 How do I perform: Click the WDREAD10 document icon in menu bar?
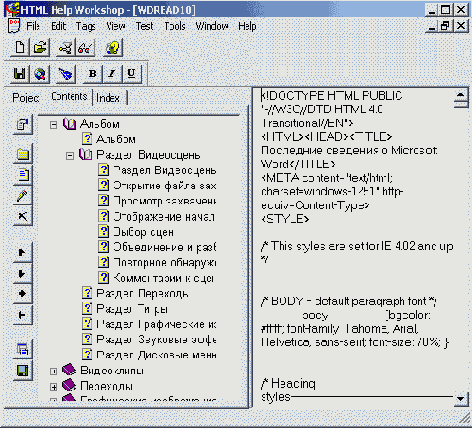point(14,26)
